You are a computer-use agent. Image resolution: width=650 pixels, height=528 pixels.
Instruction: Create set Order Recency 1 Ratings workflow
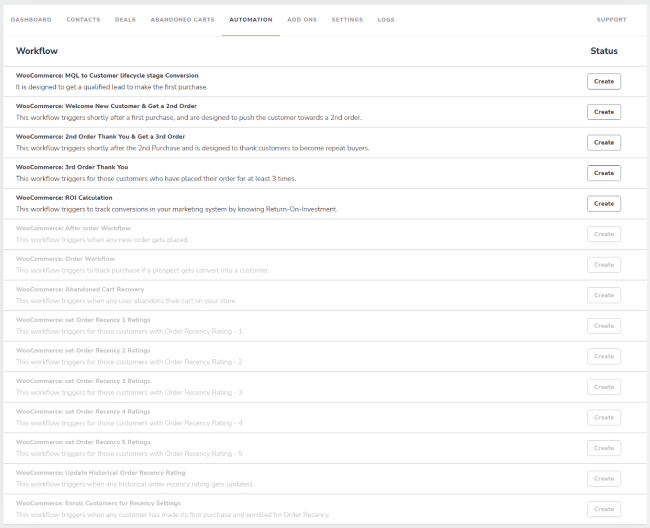click(x=604, y=326)
